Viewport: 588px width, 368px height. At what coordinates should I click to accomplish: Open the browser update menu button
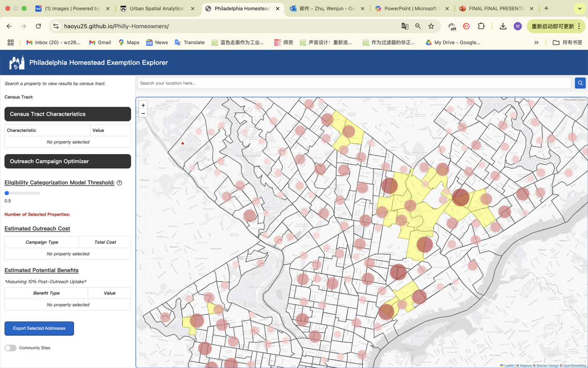point(556,26)
